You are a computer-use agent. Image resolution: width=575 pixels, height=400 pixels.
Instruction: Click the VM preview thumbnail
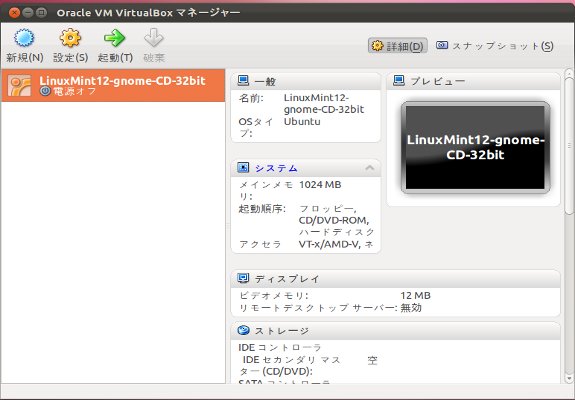pyautogui.click(x=476, y=147)
